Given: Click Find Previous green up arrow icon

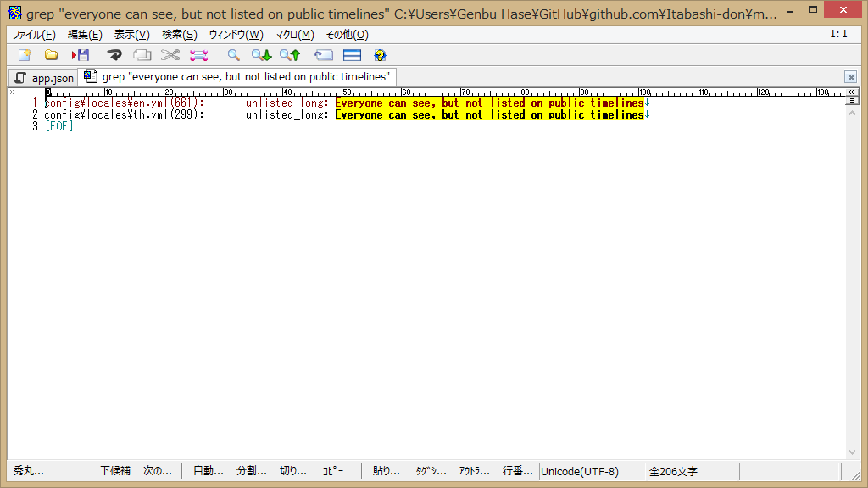Looking at the screenshot, I should pos(290,55).
